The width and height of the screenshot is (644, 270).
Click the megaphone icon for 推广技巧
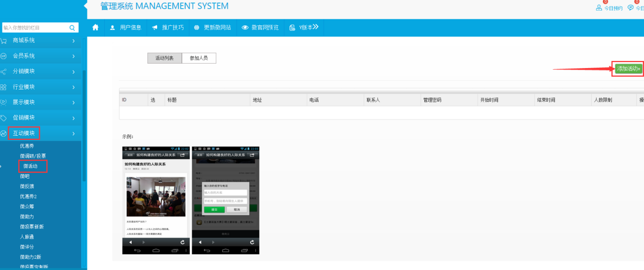pyautogui.click(x=155, y=27)
